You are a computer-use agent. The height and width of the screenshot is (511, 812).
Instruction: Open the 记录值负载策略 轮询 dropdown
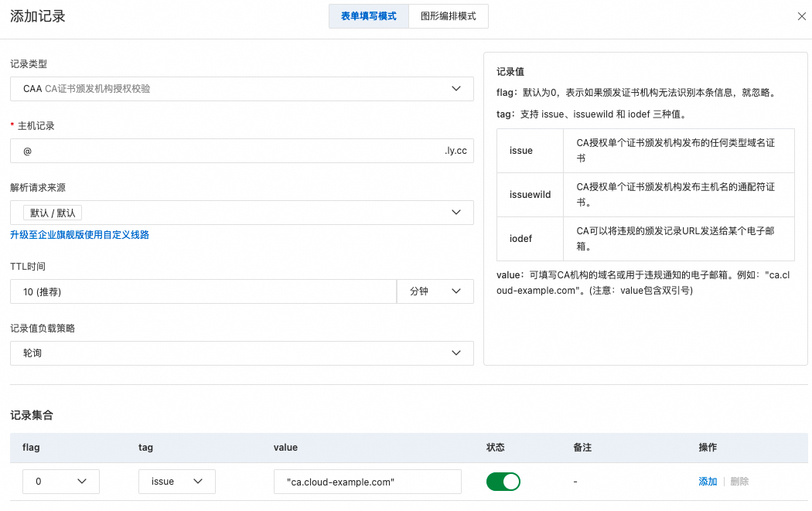242,353
